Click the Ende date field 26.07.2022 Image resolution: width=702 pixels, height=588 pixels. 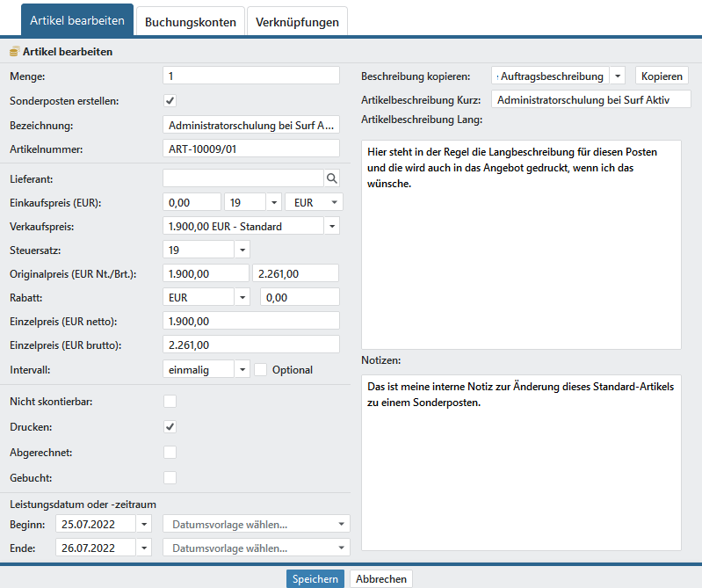tap(96, 548)
